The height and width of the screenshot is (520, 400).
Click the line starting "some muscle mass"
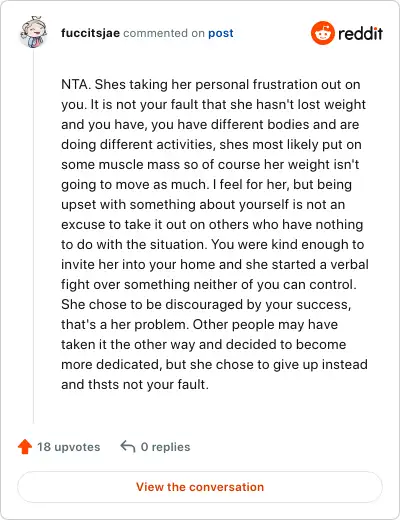pos(210,165)
